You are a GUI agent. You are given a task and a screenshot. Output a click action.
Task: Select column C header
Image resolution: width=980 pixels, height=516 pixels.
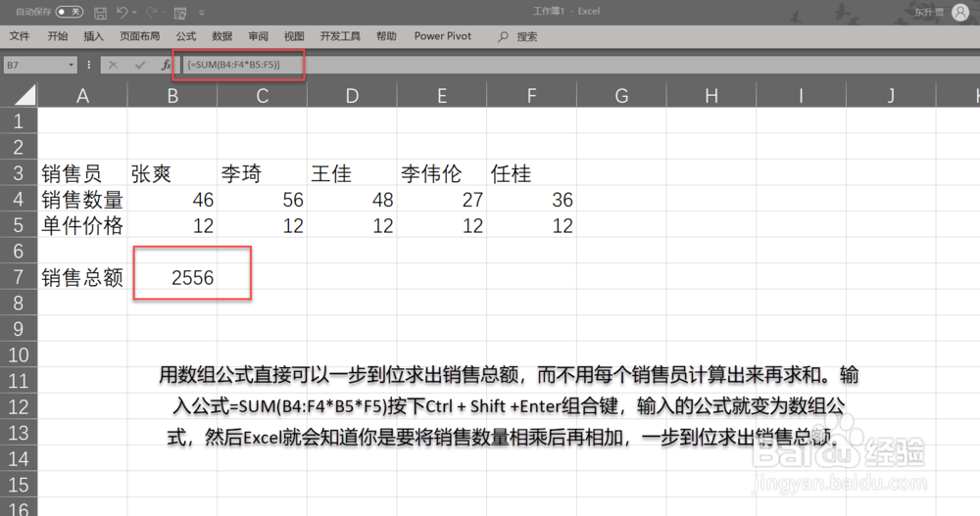[x=263, y=96]
